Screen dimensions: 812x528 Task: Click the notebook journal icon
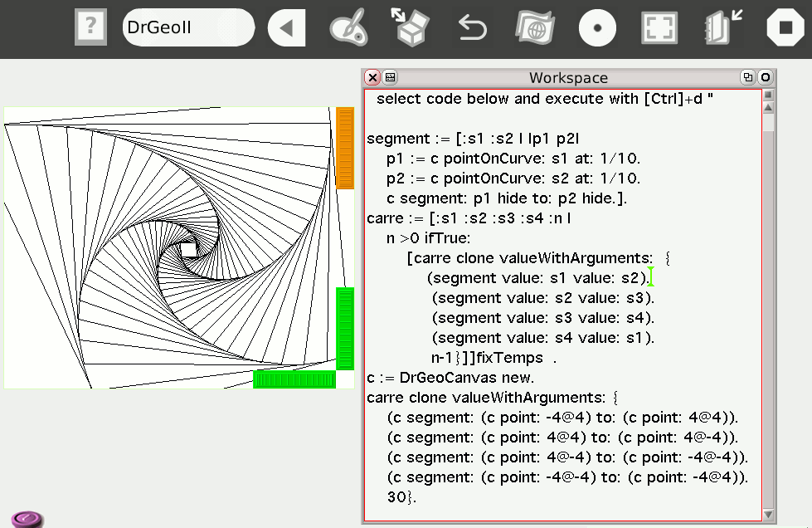(x=722, y=28)
